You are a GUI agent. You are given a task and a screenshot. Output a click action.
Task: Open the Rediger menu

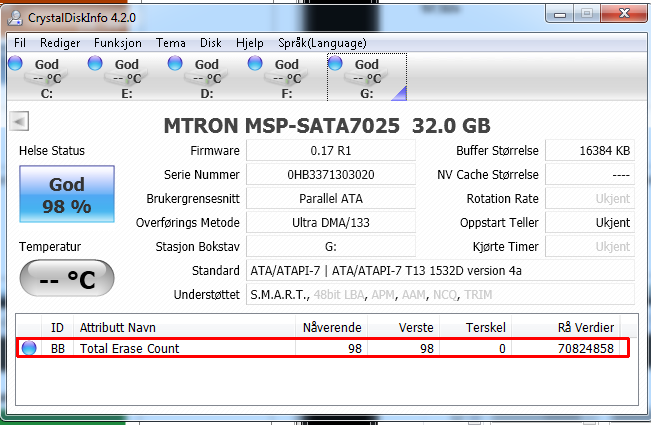[60, 43]
